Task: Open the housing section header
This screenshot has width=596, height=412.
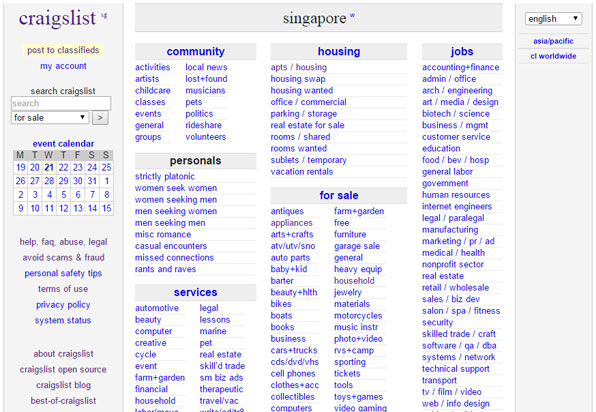Action: 339,51
